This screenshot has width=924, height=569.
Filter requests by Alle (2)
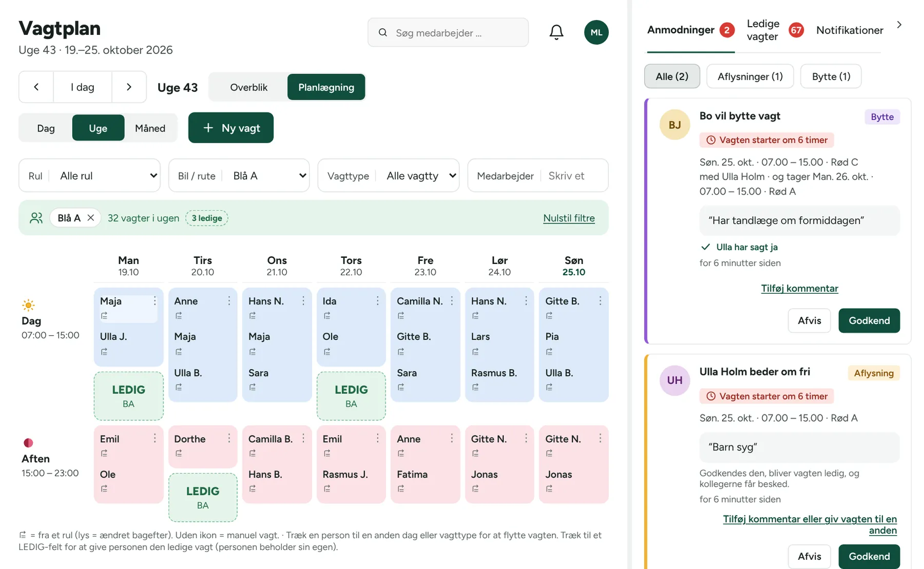coord(672,77)
